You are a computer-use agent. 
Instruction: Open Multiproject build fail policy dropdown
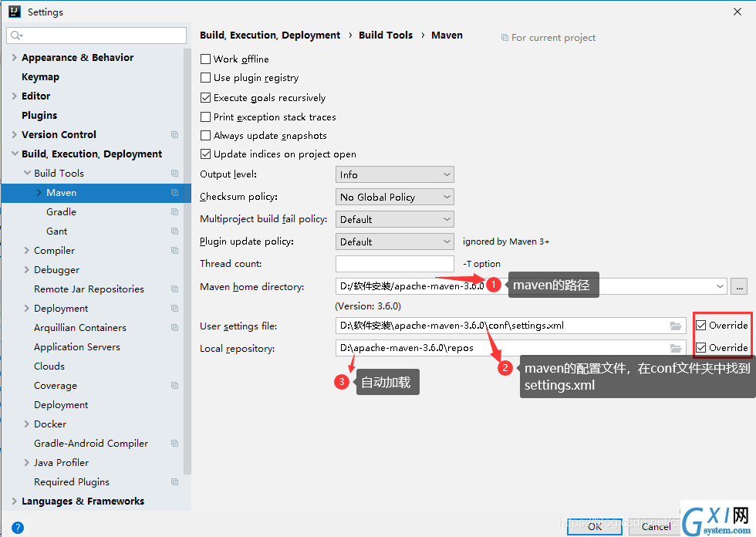tap(395, 219)
